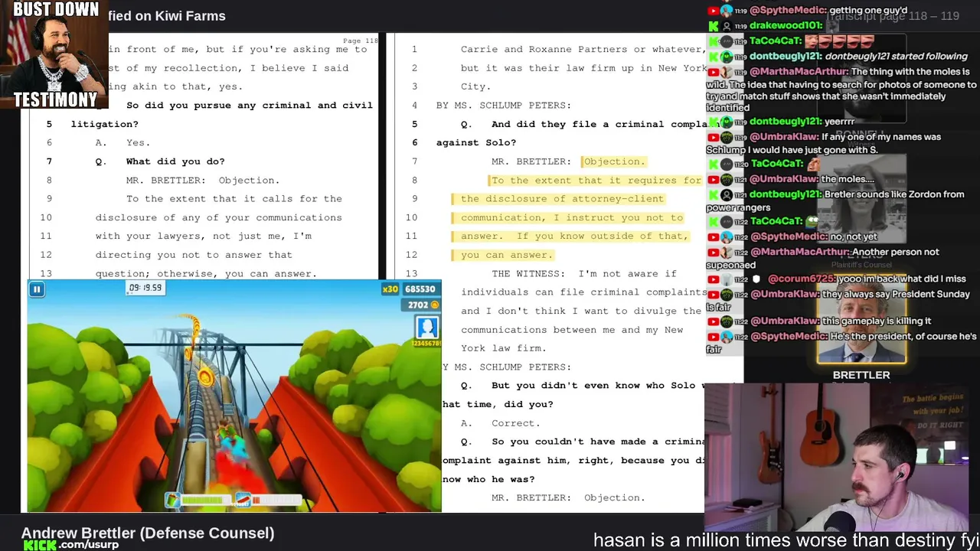This screenshot has width=980, height=551.
Task: Click the BUST DOWN title text
Action: 56,9
